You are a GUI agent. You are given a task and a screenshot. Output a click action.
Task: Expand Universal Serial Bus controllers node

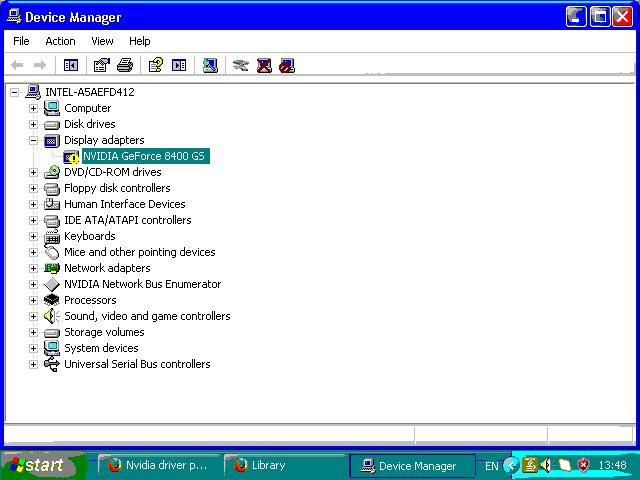click(33, 364)
